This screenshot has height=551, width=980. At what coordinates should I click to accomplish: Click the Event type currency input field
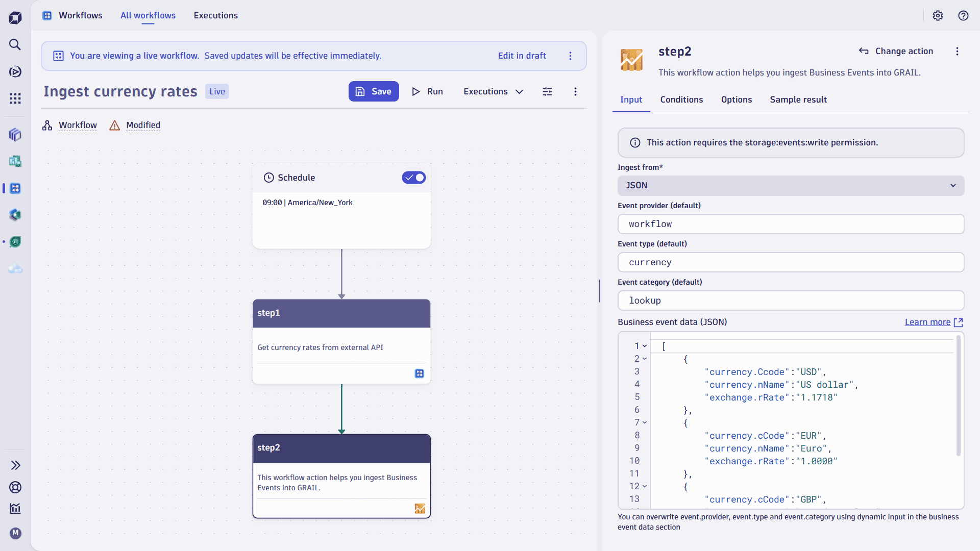[x=790, y=262]
